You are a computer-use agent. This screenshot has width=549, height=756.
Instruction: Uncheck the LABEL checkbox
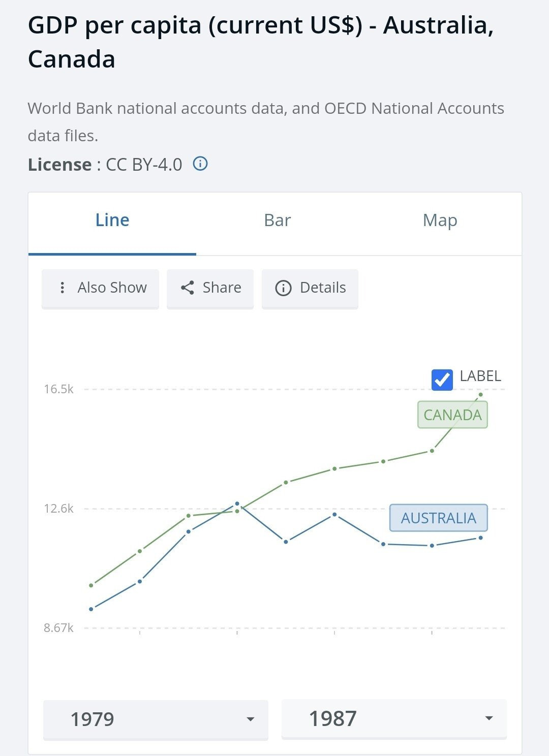pyautogui.click(x=442, y=380)
